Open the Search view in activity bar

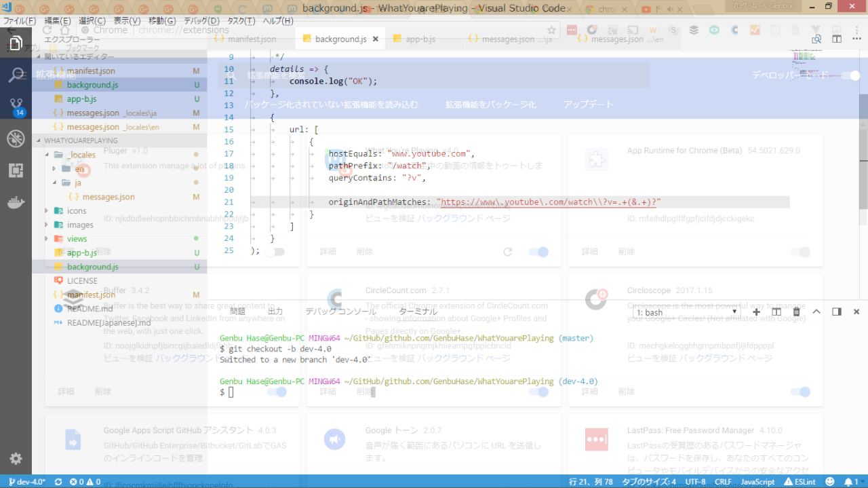click(x=16, y=75)
